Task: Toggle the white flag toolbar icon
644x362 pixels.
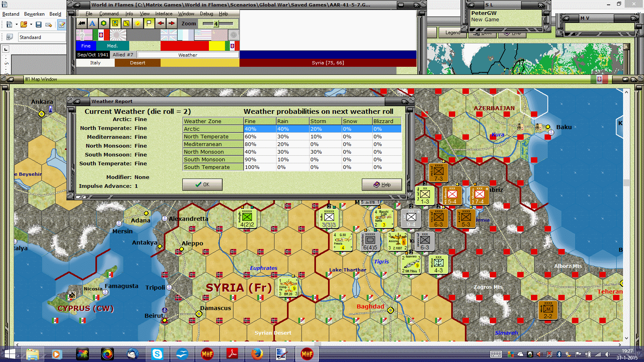Action: point(149,23)
